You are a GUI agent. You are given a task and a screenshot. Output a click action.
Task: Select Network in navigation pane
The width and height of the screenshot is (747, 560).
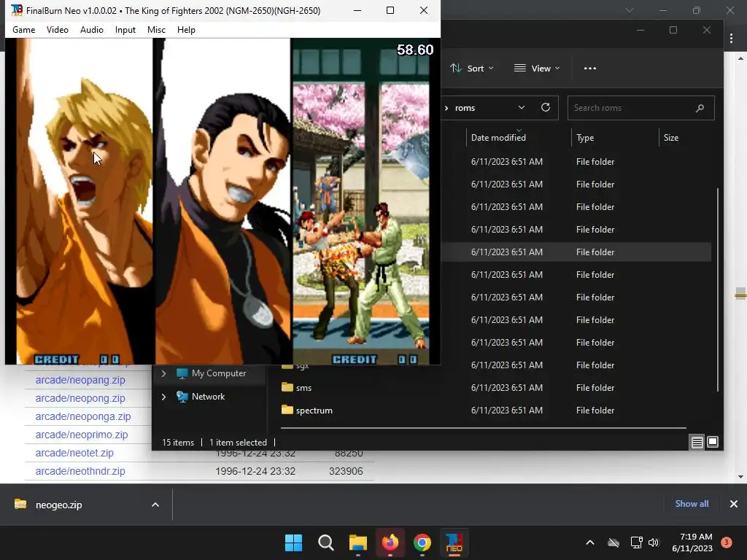tap(208, 396)
